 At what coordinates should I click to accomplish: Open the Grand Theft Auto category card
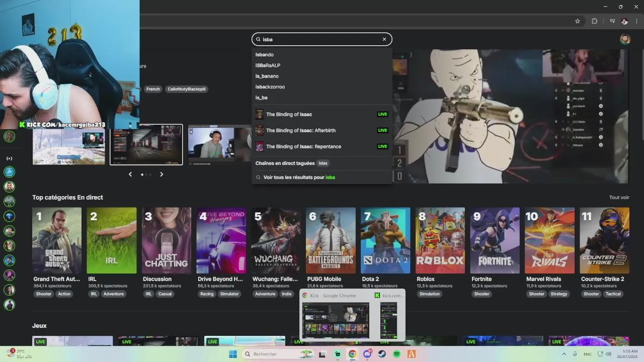coord(57,240)
